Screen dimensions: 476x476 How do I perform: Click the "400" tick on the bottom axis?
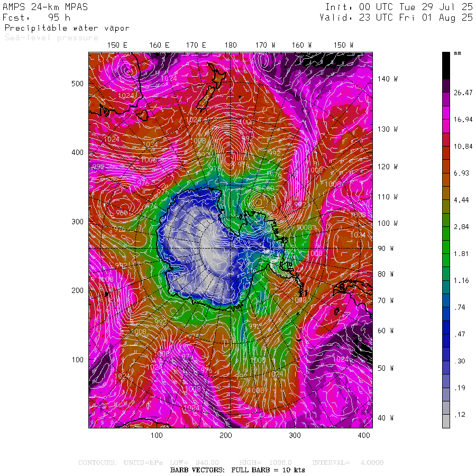364,435
